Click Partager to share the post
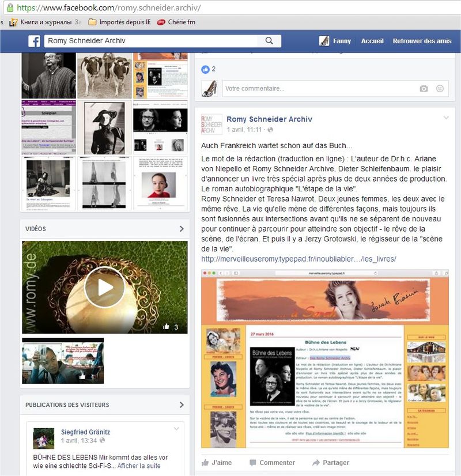 pyautogui.click(x=331, y=463)
